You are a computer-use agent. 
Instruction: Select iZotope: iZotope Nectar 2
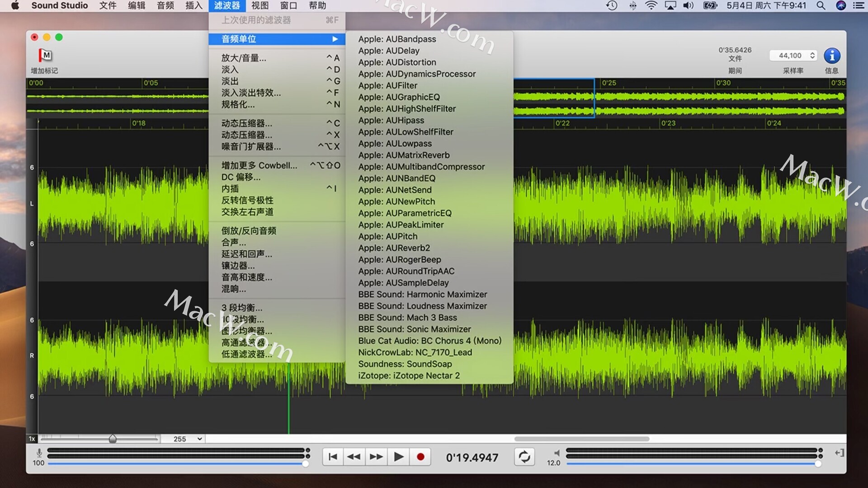(x=429, y=375)
